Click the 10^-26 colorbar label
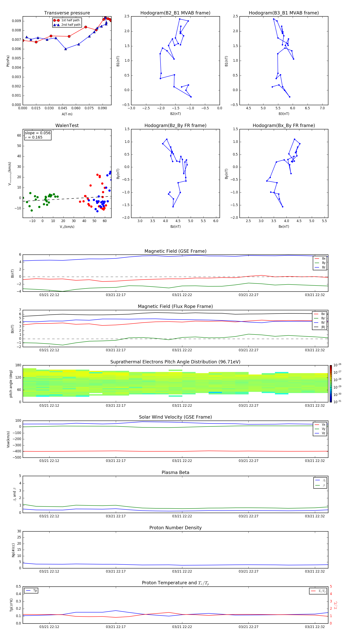The image size is (351, 644). tap(337, 365)
